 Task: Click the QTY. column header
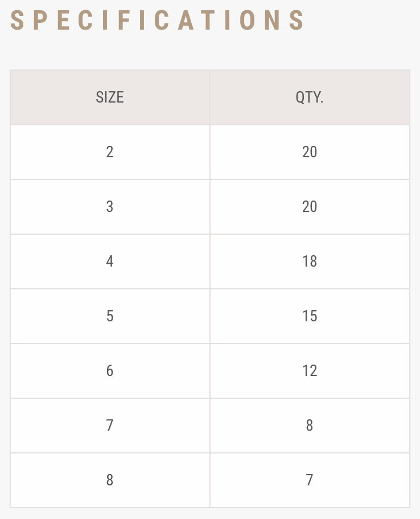[x=310, y=97]
